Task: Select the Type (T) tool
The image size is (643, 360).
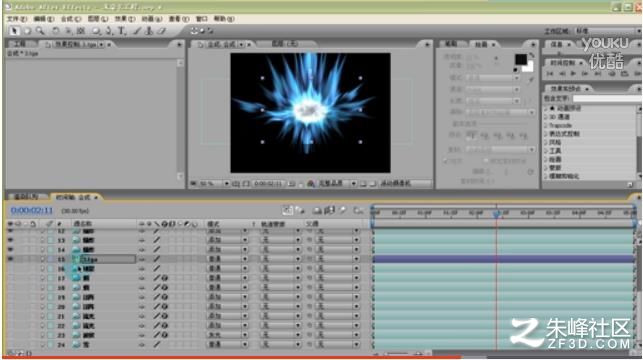Action: [121, 31]
